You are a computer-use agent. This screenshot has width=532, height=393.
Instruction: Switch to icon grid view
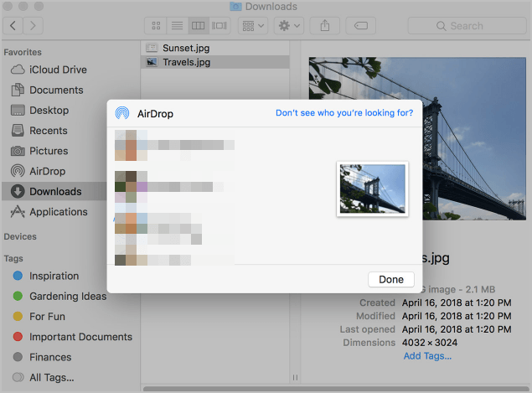point(156,26)
